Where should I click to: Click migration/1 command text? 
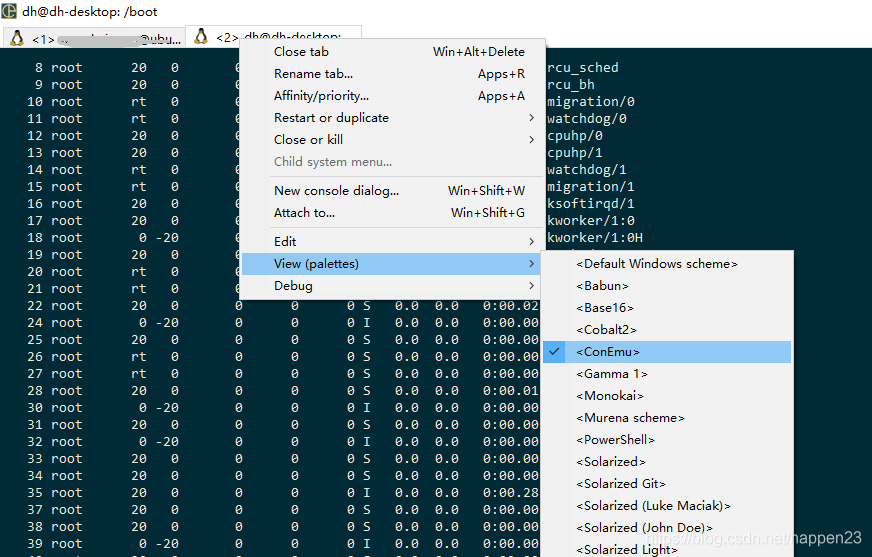(591, 187)
